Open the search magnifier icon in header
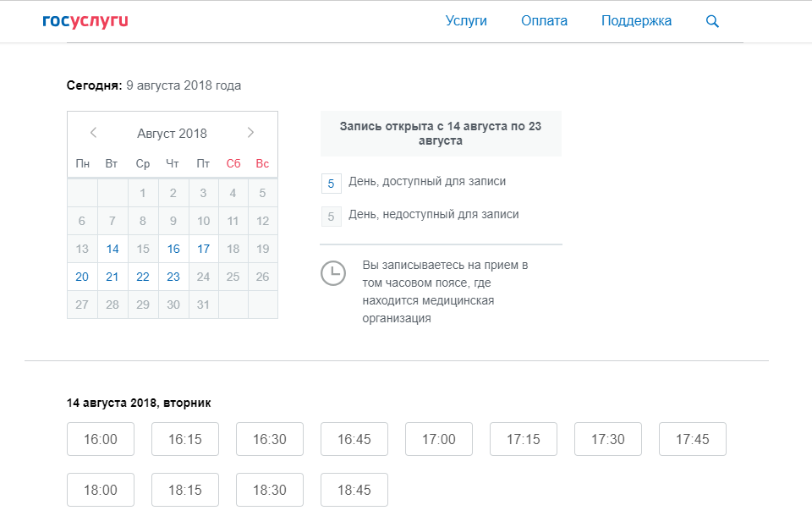812x527 pixels. [712, 21]
